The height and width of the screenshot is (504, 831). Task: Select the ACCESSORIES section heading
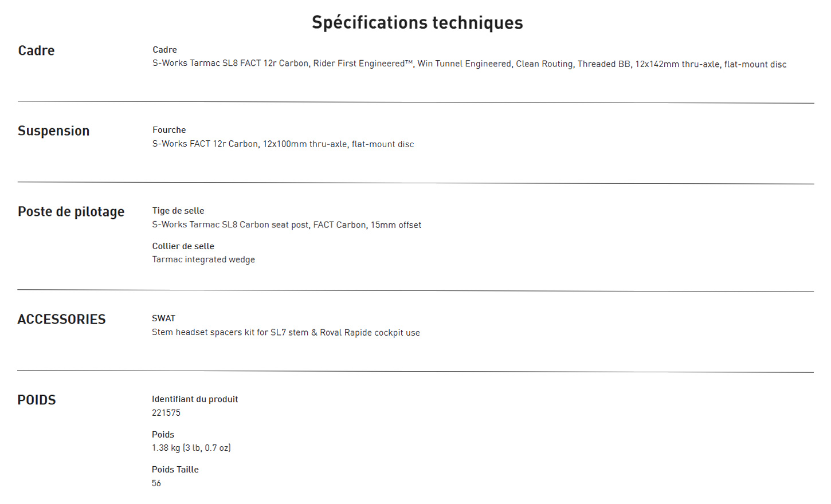pos(61,319)
